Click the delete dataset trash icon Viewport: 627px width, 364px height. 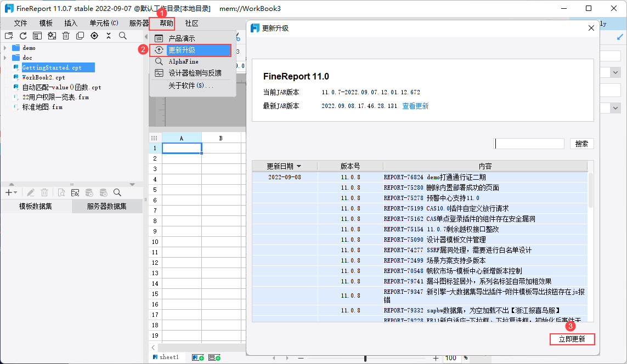[44, 192]
